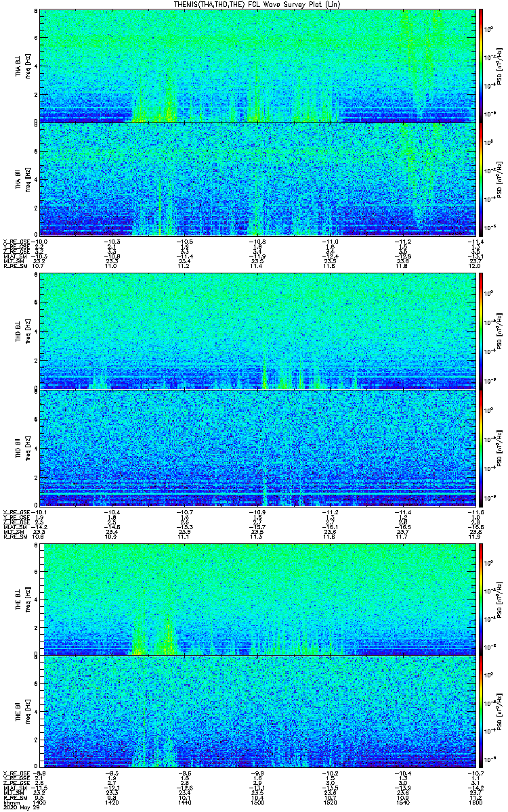This screenshot has height=812, width=508.
Task: Click the THEMIS FGL Wave Survey Plot title
Action: (x=258, y=4)
